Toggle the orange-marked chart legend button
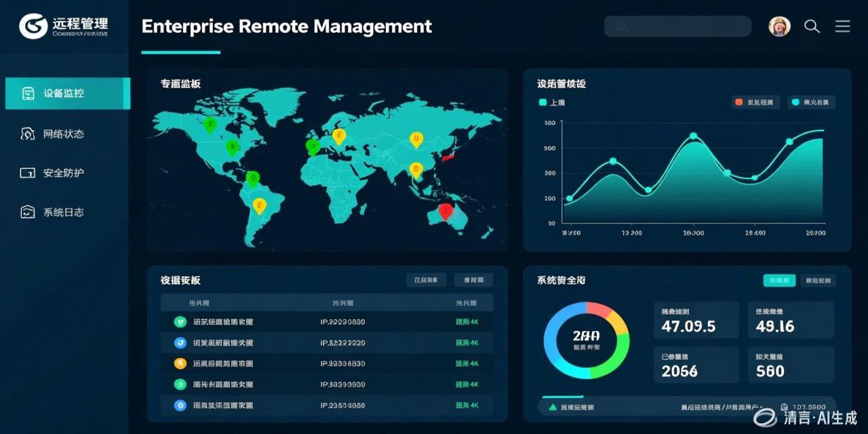The height and width of the screenshot is (434, 868). click(756, 102)
